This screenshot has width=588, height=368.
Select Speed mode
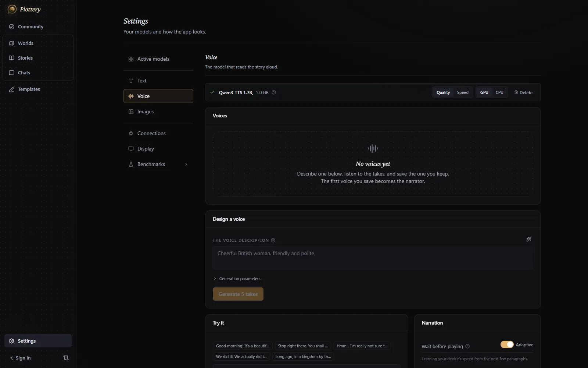pyautogui.click(x=463, y=92)
